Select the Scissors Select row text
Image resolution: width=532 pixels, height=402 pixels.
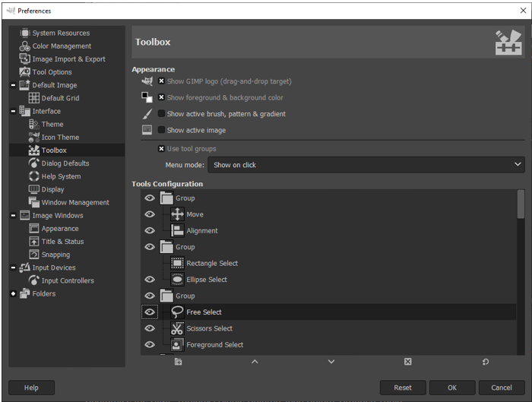pyautogui.click(x=209, y=328)
